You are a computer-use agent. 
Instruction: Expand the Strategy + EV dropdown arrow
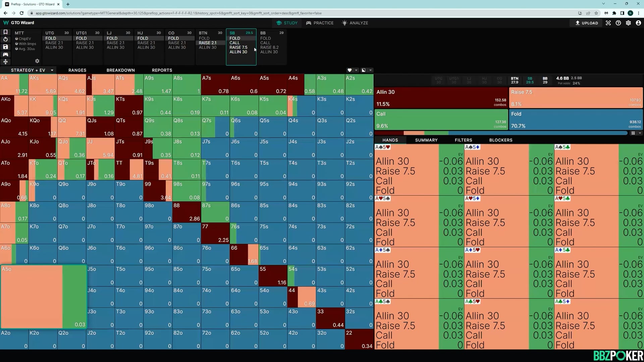[52, 70]
